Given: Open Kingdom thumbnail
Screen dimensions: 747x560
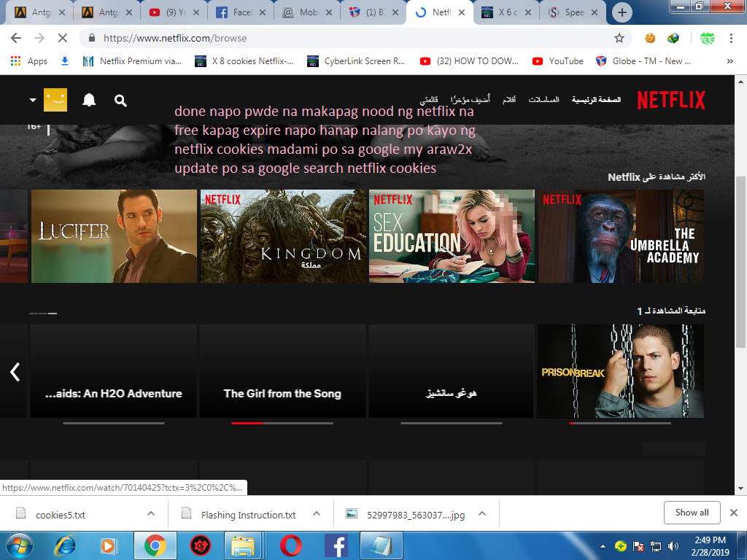Looking at the screenshot, I should (284, 236).
